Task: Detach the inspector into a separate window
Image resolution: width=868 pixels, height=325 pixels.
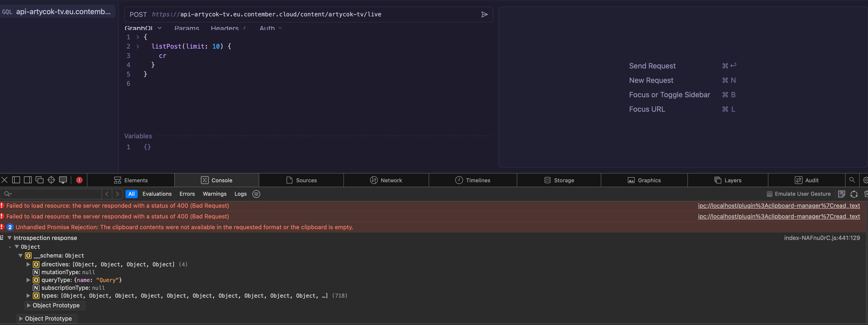Action: (40, 180)
